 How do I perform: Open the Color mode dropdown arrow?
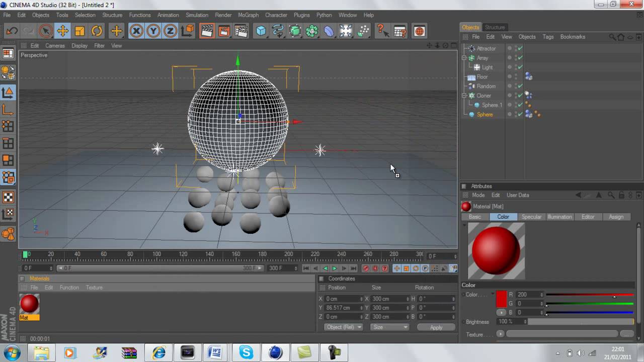pos(493,295)
